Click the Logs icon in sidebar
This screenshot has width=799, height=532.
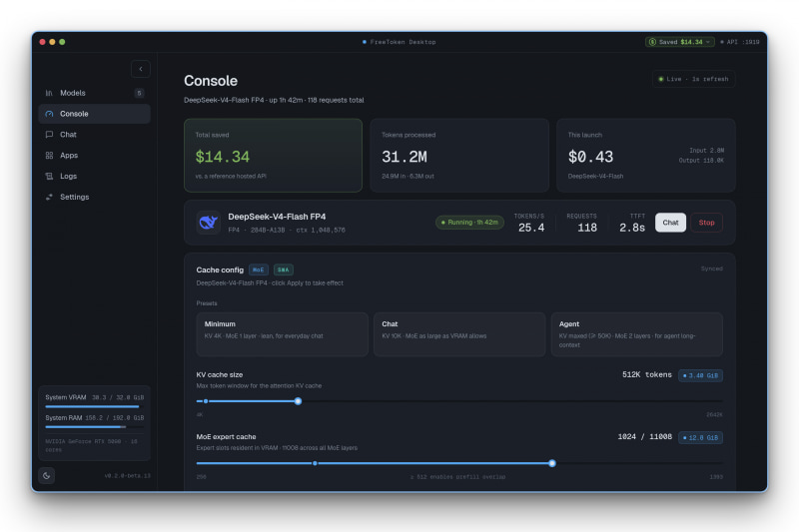49,176
